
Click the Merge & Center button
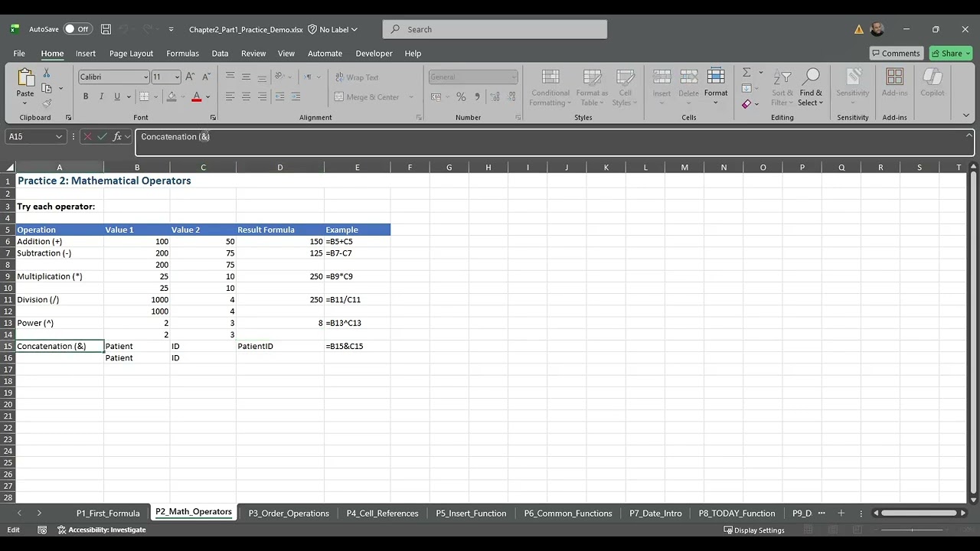(x=367, y=97)
